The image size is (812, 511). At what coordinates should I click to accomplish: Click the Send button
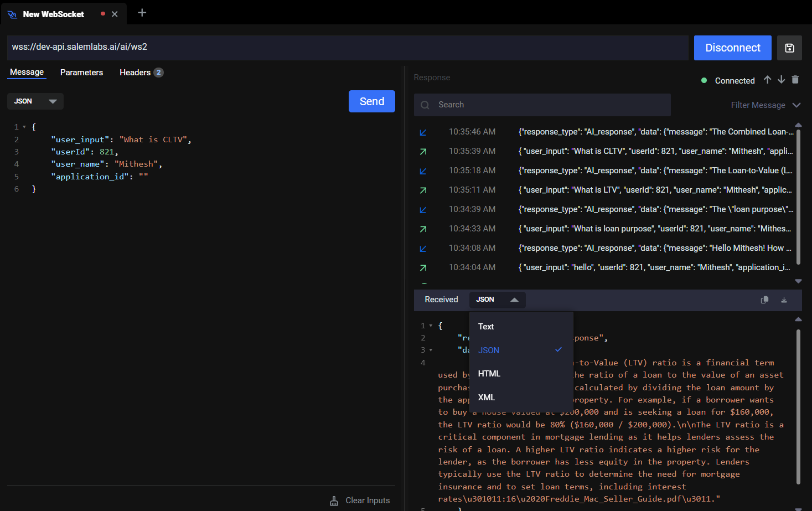pyautogui.click(x=371, y=101)
